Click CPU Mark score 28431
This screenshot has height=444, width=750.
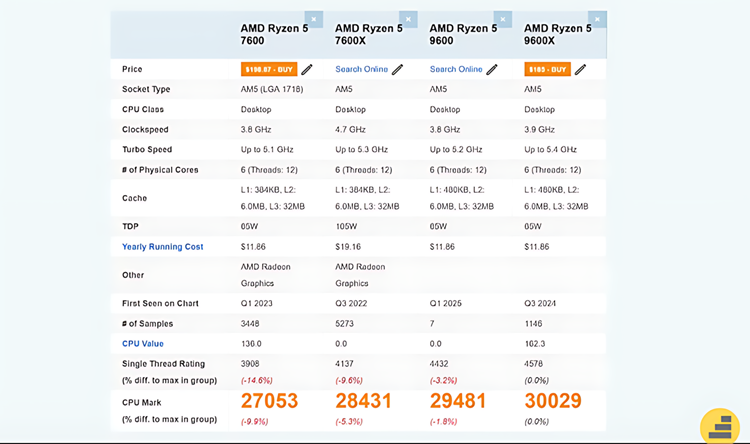point(364,401)
